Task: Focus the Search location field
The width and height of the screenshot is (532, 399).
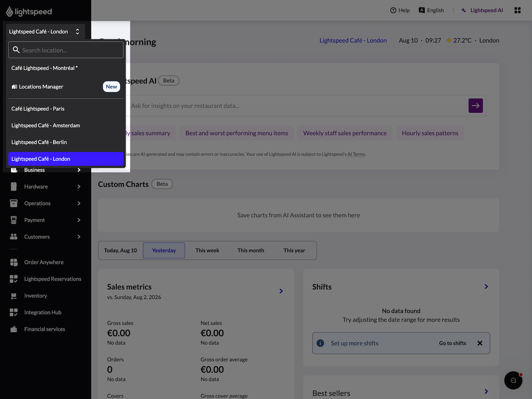Action: (66, 50)
